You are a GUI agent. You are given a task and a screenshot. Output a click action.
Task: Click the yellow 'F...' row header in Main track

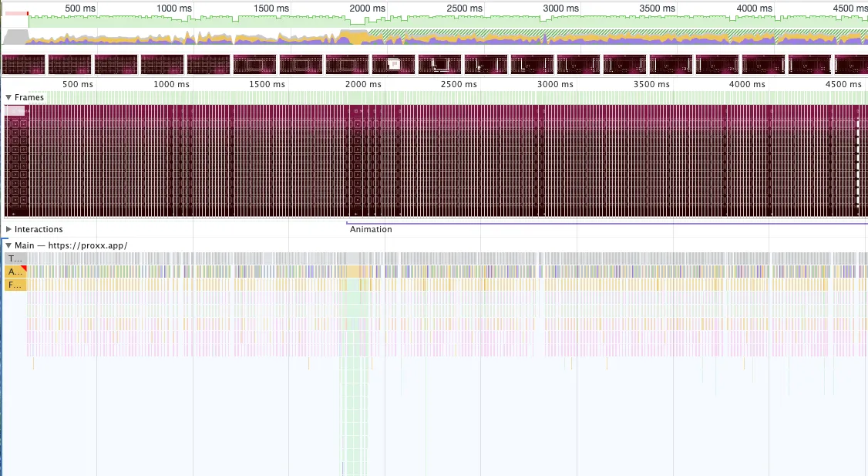[x=12, y=284]
